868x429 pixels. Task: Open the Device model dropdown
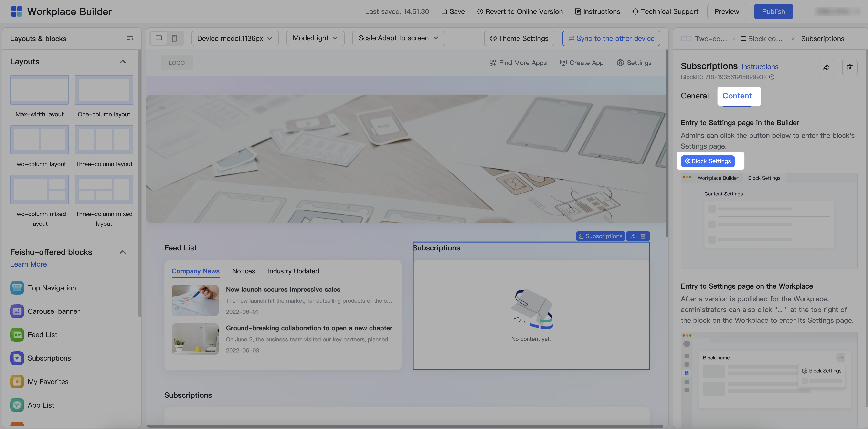point(235,38)
